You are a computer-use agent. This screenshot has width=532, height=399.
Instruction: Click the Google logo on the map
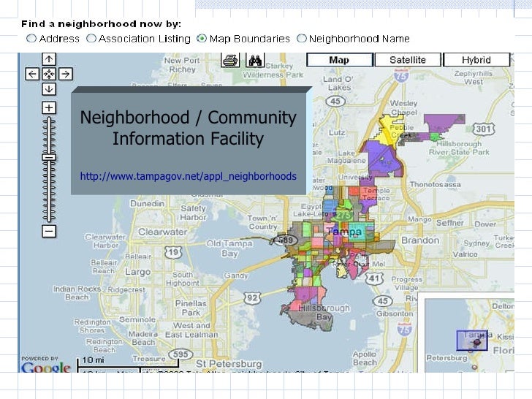click(x=46, y=367)
